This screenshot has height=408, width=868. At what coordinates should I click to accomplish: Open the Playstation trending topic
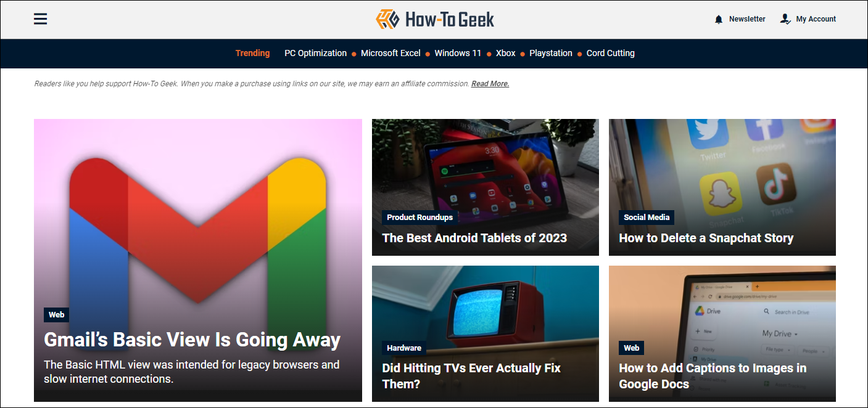pos(551,53)
